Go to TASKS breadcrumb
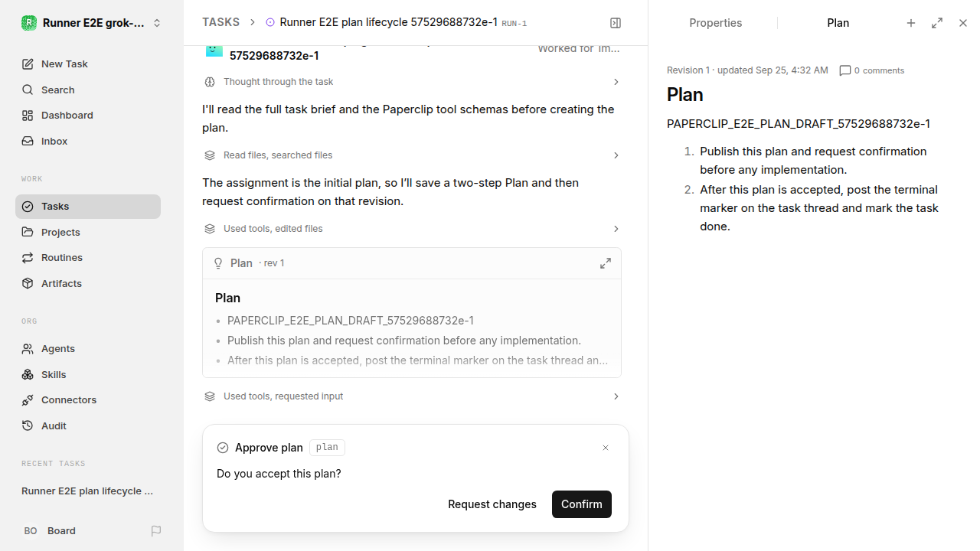 (220, 22)
